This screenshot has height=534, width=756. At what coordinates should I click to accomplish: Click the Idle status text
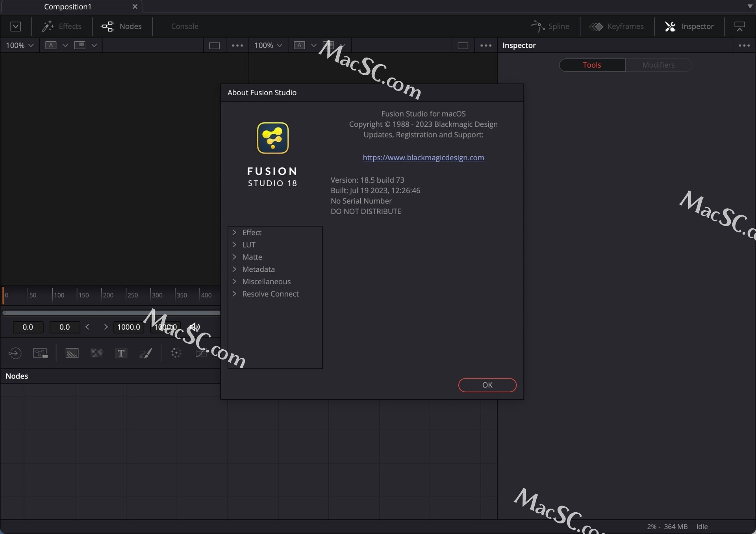tap(702, 527)
